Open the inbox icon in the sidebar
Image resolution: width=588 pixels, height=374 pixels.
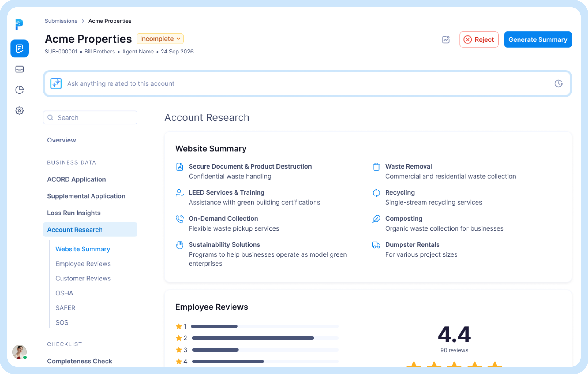[20, 69]
